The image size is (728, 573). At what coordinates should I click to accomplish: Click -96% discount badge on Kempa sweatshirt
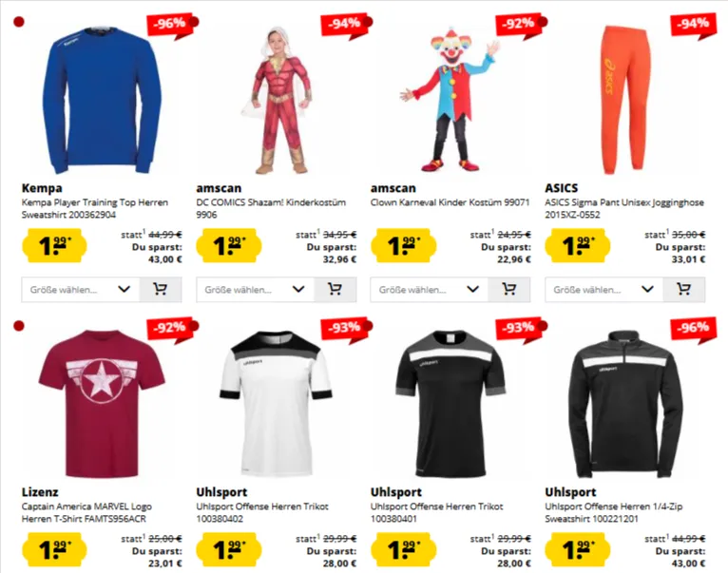click(x=171, y=25)
